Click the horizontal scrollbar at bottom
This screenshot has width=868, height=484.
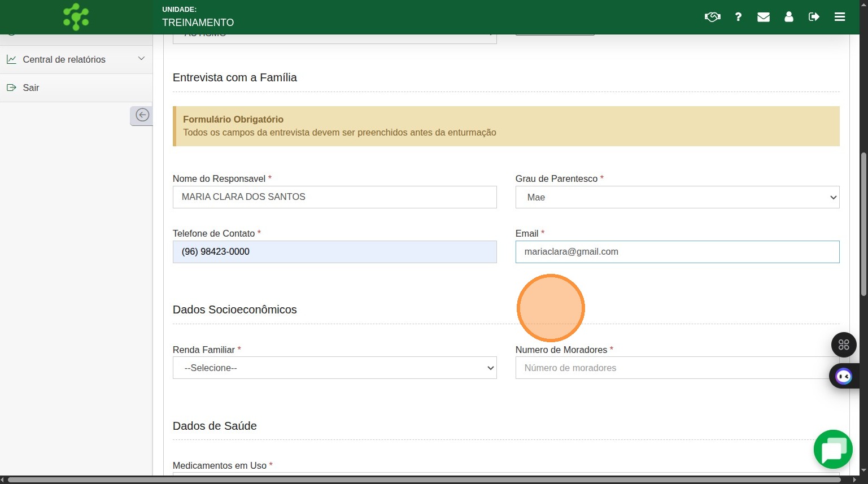424,480
